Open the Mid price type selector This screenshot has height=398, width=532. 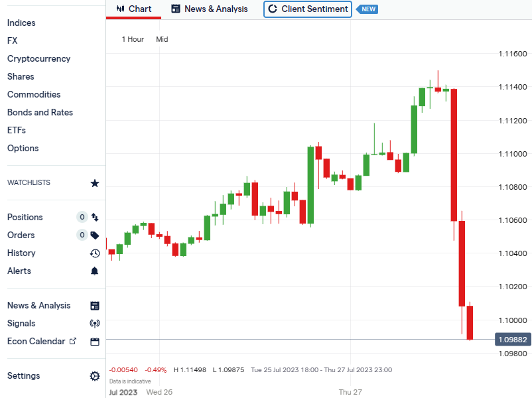point(162,39)
